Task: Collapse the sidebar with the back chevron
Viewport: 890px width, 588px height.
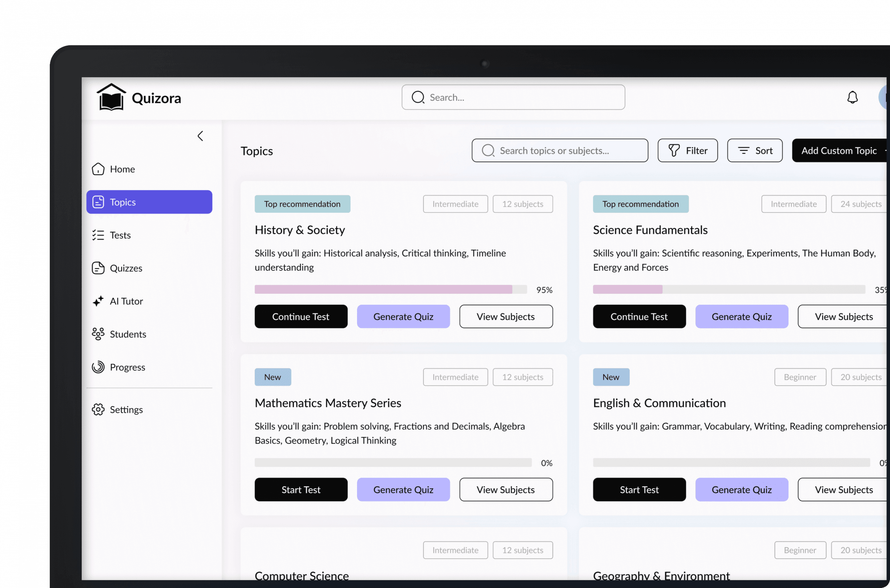Action: click(x=200, y=136)
